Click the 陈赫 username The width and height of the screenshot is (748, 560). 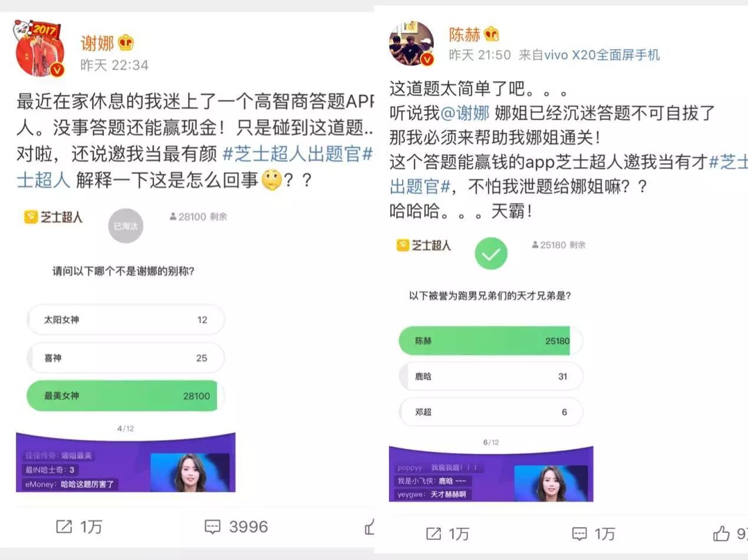pos(464,34)
